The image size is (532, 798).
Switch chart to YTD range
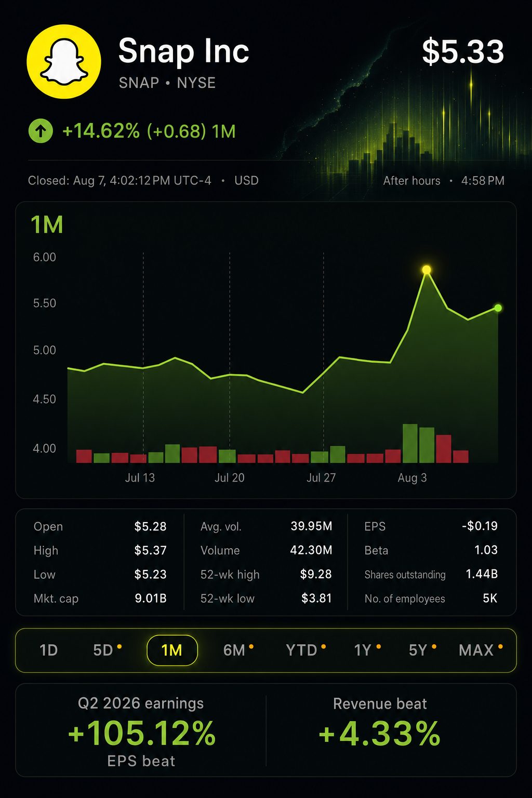tap(301, 650)
